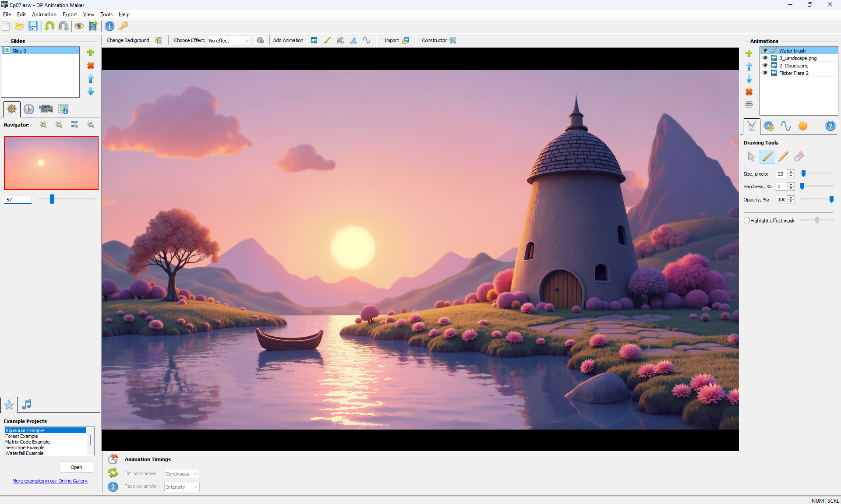The height and width of the screenshot is (504, 841).
Task: Follow the Online Gallery examples link
Action: coord(50,481)
